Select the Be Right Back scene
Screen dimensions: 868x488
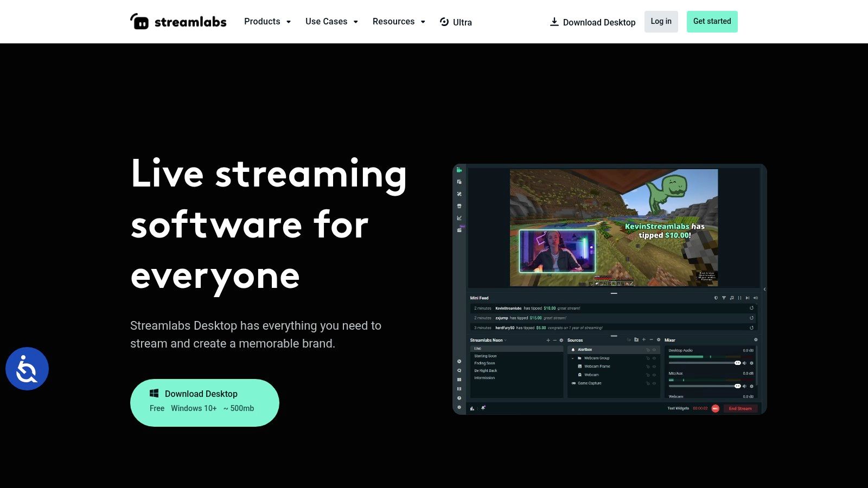(486, 371)
